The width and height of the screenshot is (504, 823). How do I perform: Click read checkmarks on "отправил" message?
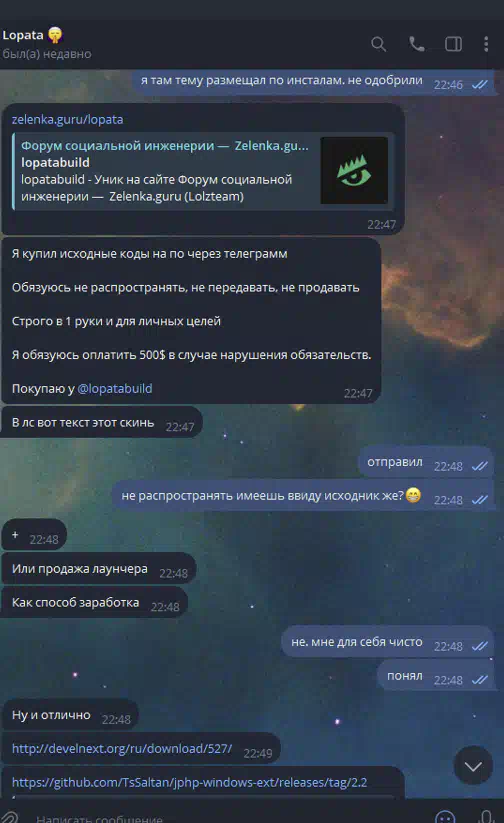(480, 466)
